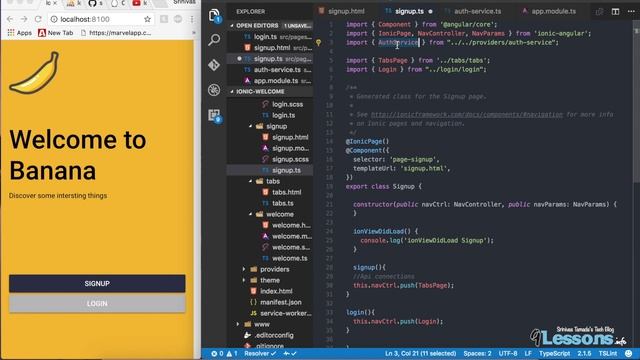The height and width of the screenshot is (360, 640).
Task: Click the banana logo image
Action: pyautogui.click(x=34, y=72)
